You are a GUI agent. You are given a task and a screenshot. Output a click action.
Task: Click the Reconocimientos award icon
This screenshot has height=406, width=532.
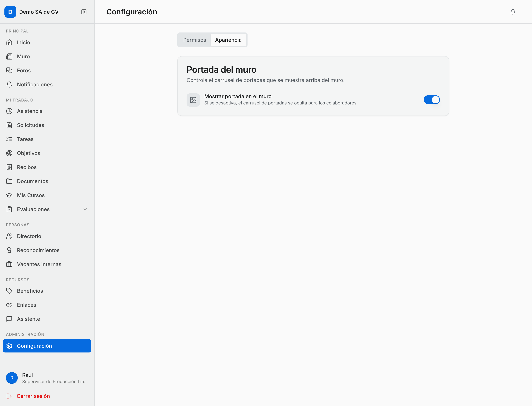(x=9, y=250)
